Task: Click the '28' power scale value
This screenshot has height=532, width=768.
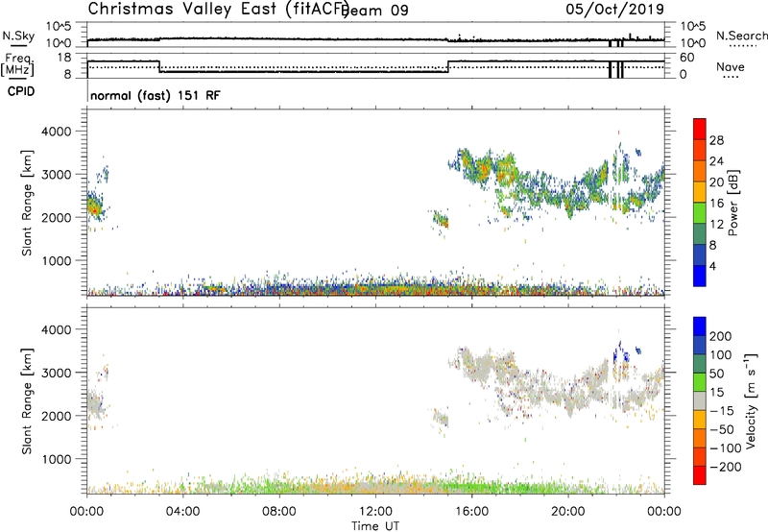Action: [716, 140]
